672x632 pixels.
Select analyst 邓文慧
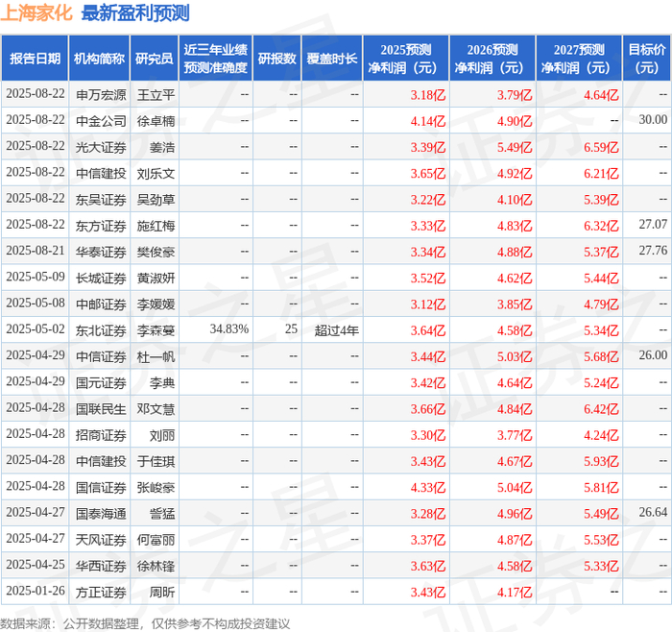click(156, 408)
